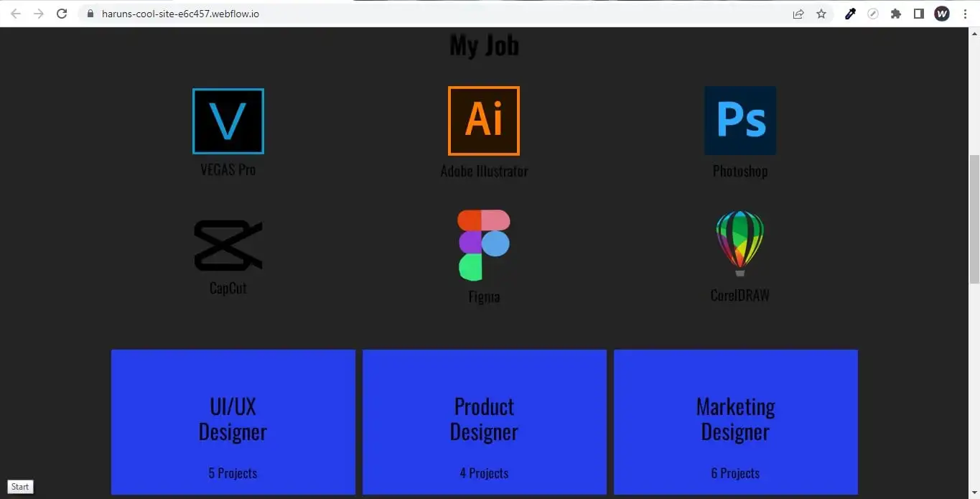Click the 'Figma' label
This screenshot has height=499, width=980.
(484, 297)
